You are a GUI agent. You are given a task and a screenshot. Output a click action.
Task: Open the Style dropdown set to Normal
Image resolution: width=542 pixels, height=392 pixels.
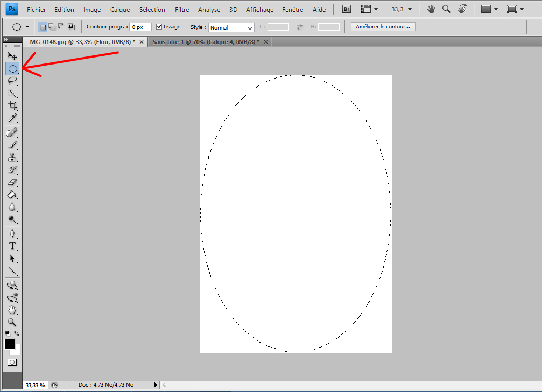pyautogui.click(x=231, y=27)
